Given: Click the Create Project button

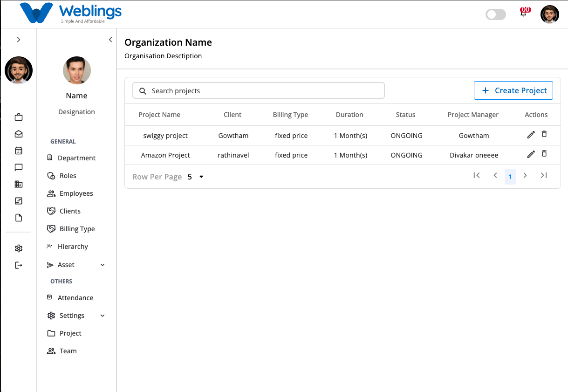Looking at the screenshot, I should click(x=513, y=90).
